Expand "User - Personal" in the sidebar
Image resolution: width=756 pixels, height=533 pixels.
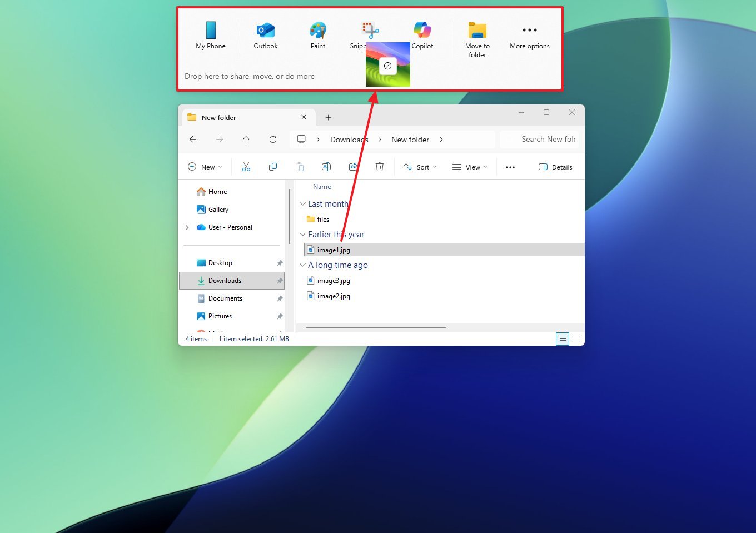point(187,227)
